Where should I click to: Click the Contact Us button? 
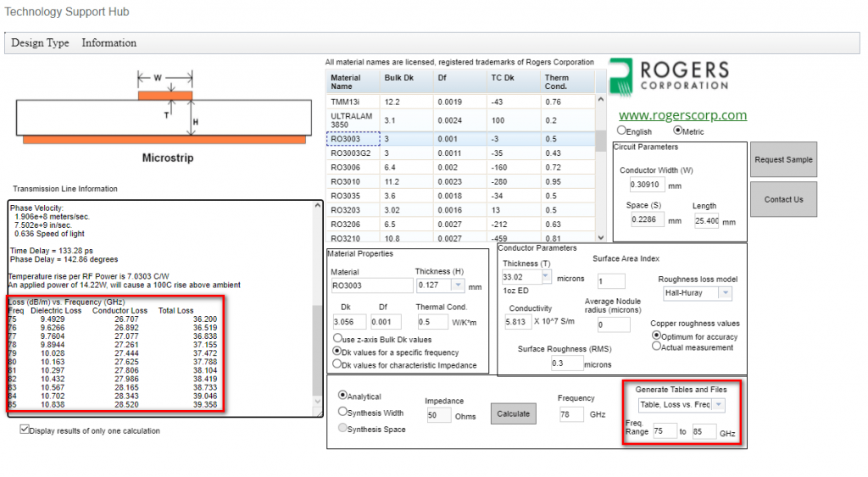click(783, 199)
